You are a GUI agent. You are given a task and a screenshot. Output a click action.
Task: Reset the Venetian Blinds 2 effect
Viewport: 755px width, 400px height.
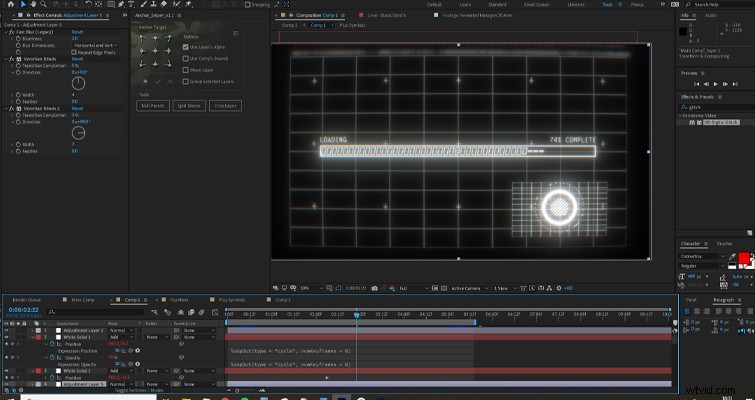77,109
